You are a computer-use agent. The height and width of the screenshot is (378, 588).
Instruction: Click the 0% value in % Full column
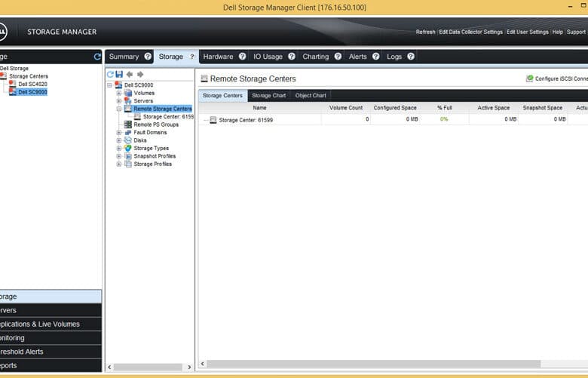444,119
